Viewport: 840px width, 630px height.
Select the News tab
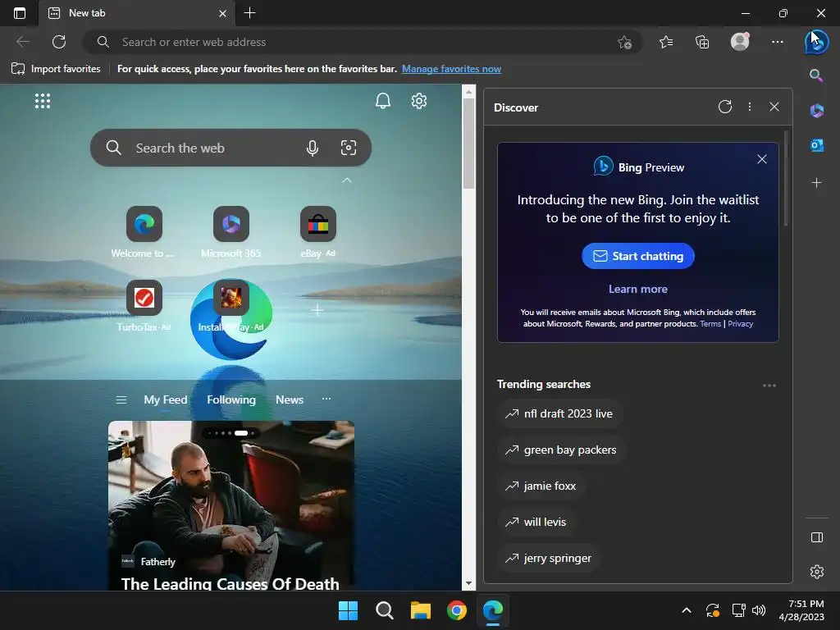pyautogui.click(x=290, y=399)
